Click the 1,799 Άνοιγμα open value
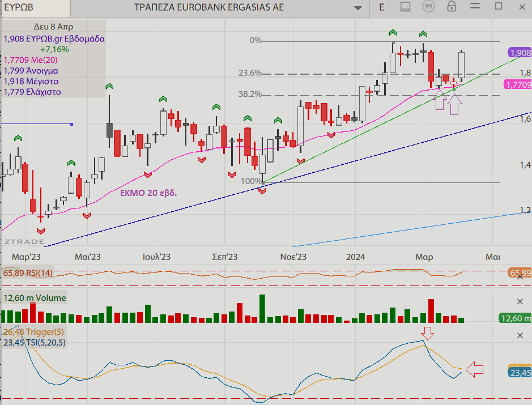The width and height of the screenshot is (532, 405). [31, 71]
